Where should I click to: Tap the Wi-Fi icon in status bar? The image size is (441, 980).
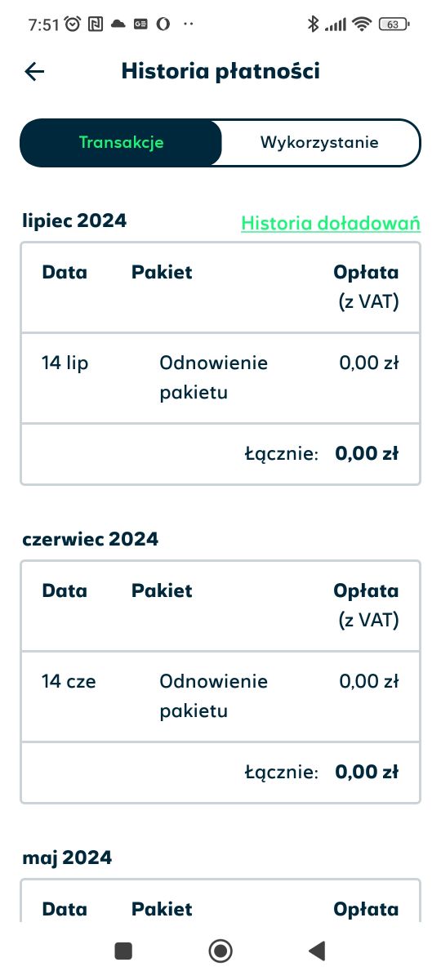362,24
